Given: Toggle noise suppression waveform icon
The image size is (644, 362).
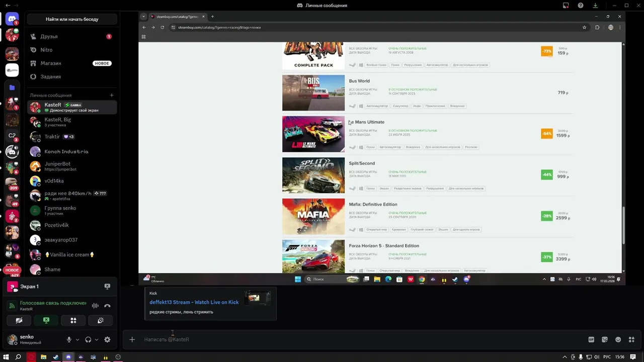Looking at the screenshot, I should pyautogui.click(x=95, y=305).
